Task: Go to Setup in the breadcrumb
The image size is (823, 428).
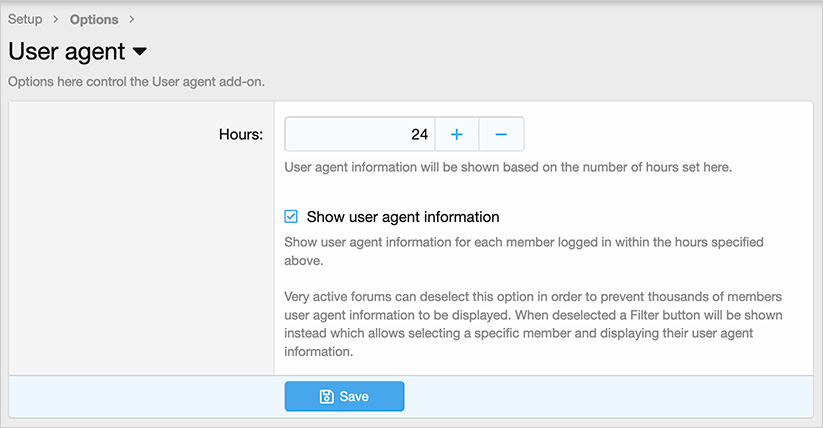Action: point(25,19)
